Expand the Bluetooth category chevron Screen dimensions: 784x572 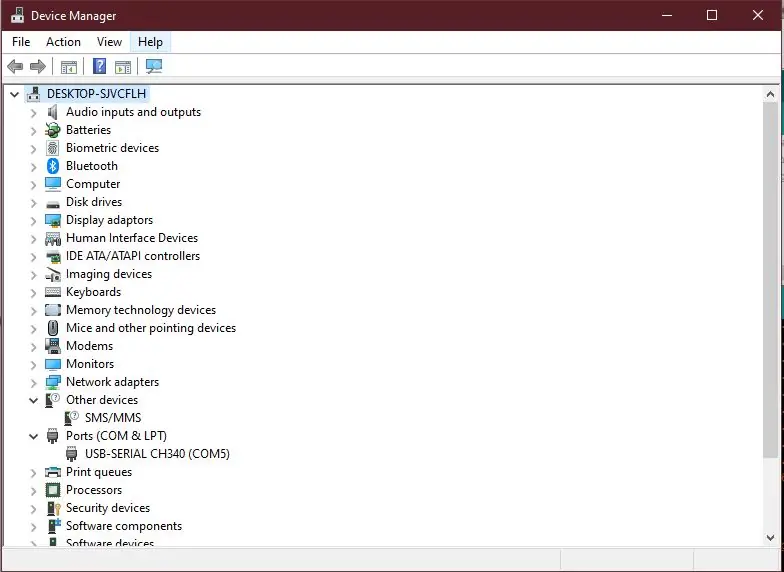34,167
